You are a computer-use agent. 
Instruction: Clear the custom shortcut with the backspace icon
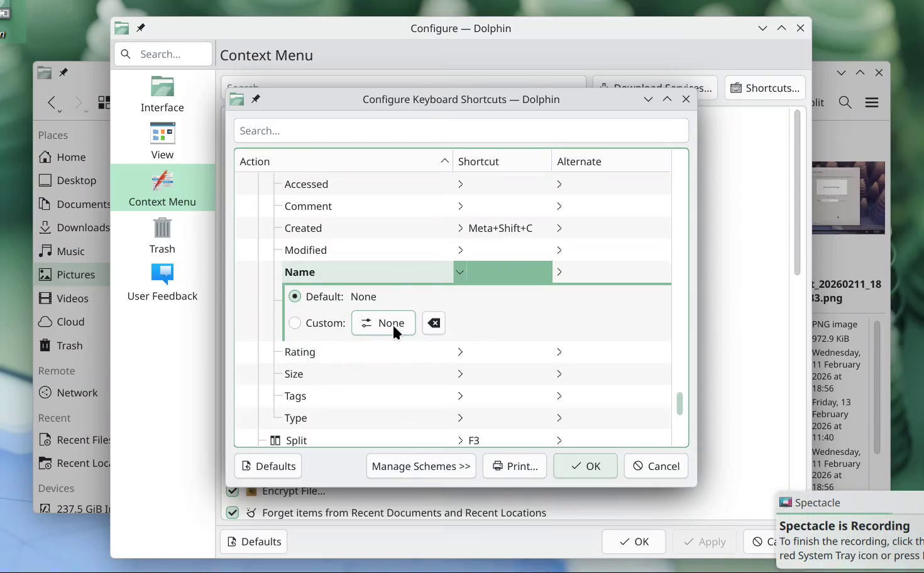pyautogui.click(x=433, y=322)
